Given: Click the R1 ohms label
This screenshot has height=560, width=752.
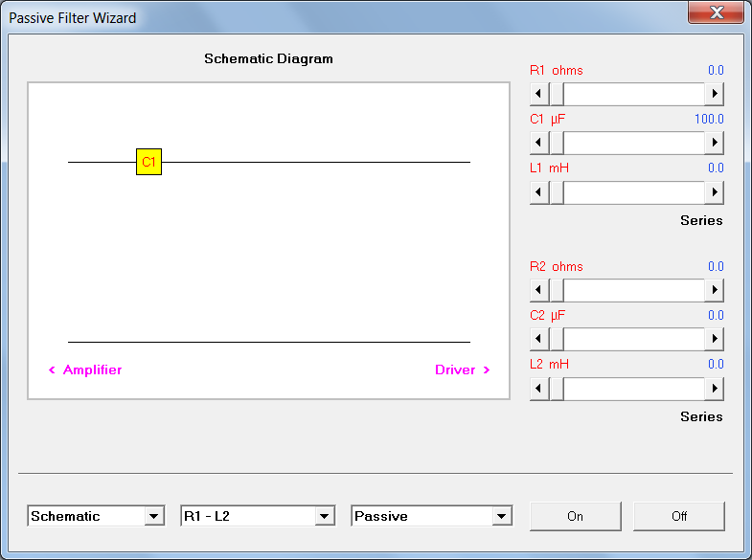Looking at the screenshot, I should point(557,71).
